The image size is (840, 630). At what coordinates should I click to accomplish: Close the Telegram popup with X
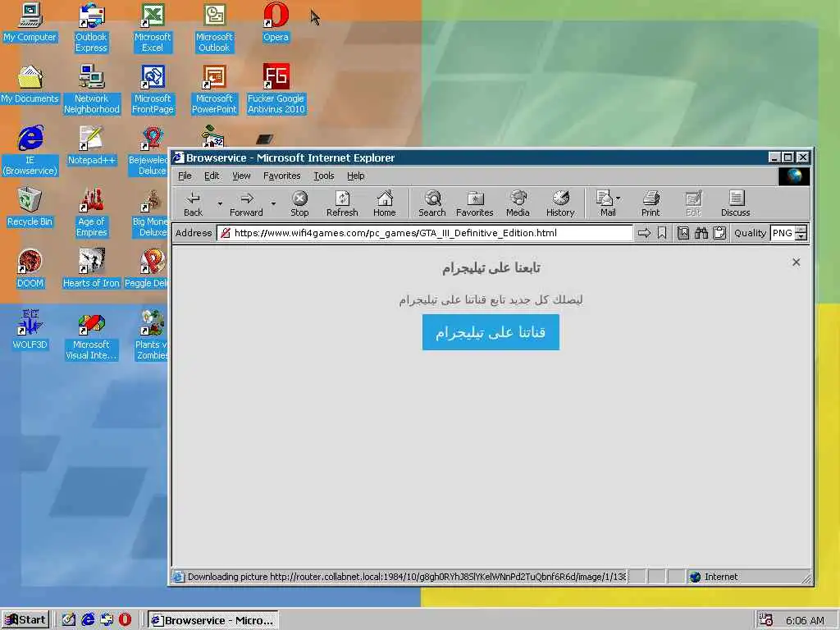pos(796,262)
